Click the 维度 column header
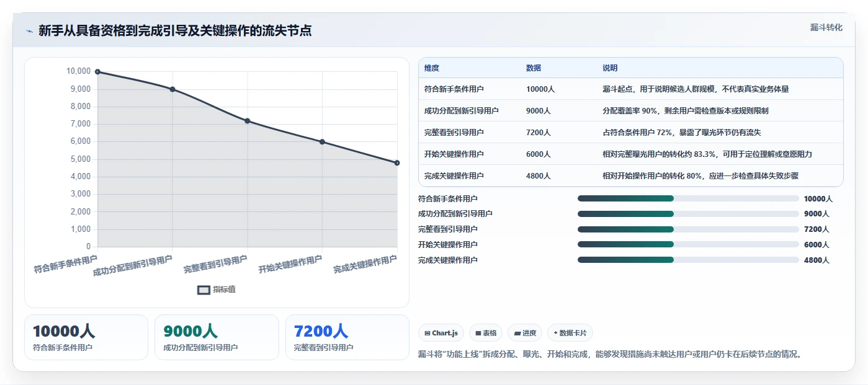 [x=432, y=68]
